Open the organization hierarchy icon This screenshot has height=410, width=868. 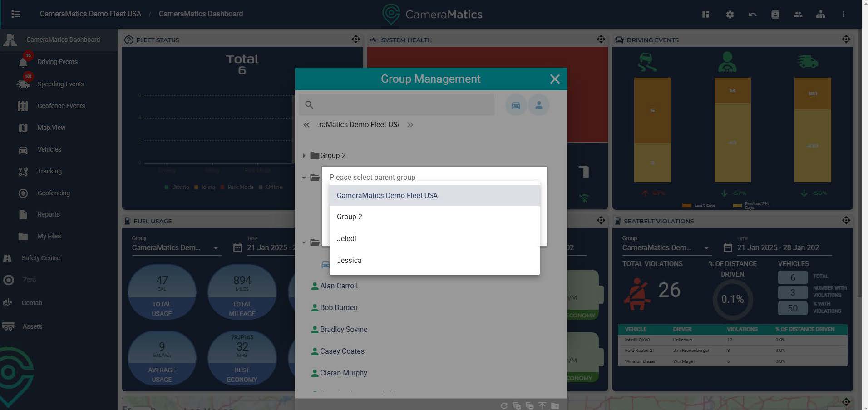820,15
